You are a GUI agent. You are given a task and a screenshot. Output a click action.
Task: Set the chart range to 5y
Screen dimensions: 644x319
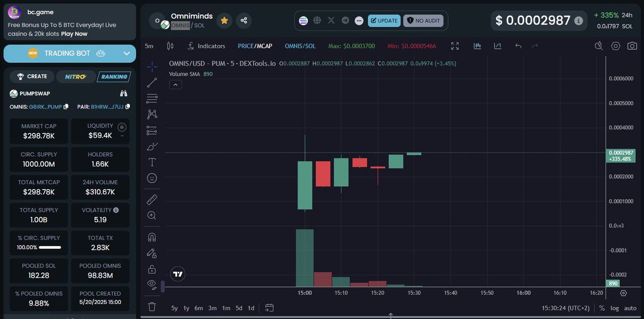tap(174, 308)
